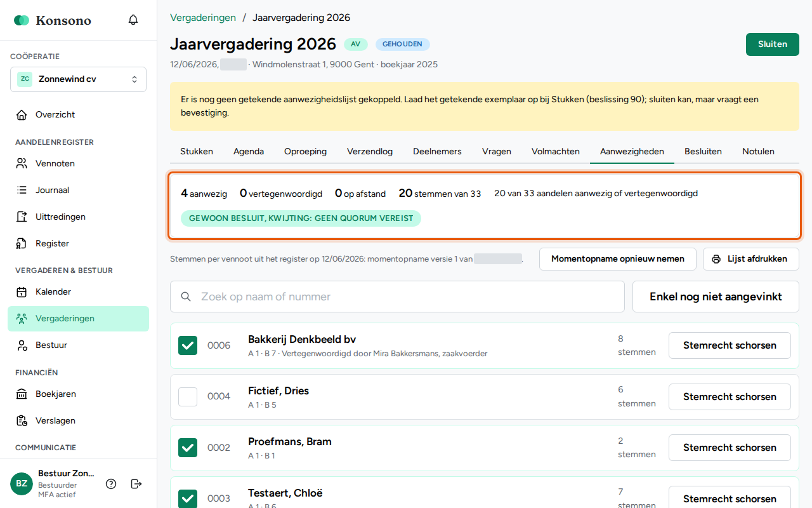The width and height of the screenshot is (812, 508).
Task: Click the BZ user avatar
Action: point(22,484)
